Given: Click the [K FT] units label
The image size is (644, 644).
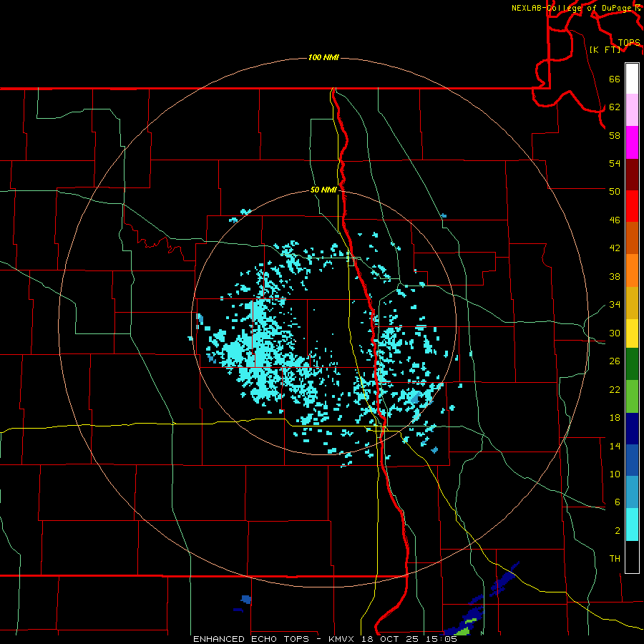Looking at the screenshot, I should pos(605,50).
